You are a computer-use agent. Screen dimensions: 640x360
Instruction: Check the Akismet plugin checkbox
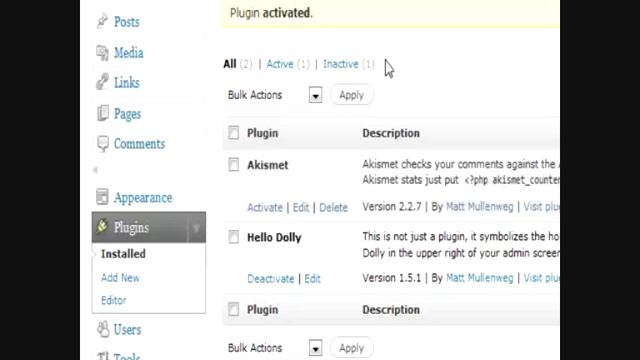coord(233,164)
